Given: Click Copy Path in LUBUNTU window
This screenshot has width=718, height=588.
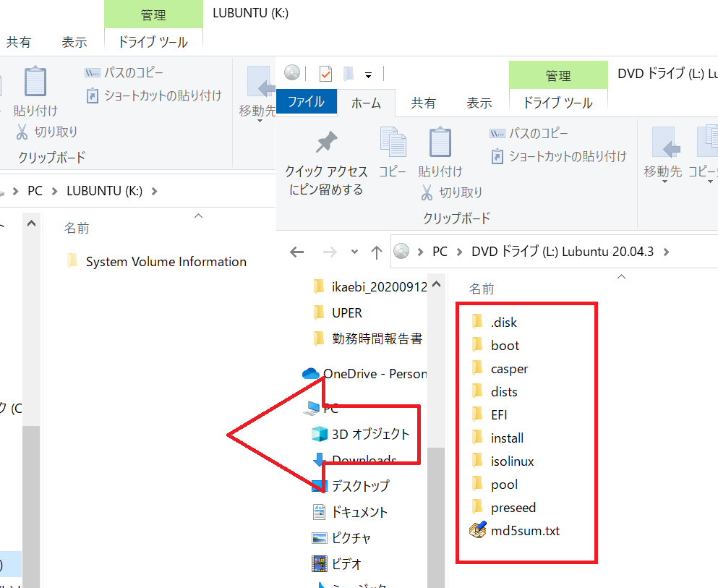Looking at the screenshot, I should [x=124, y=72].
